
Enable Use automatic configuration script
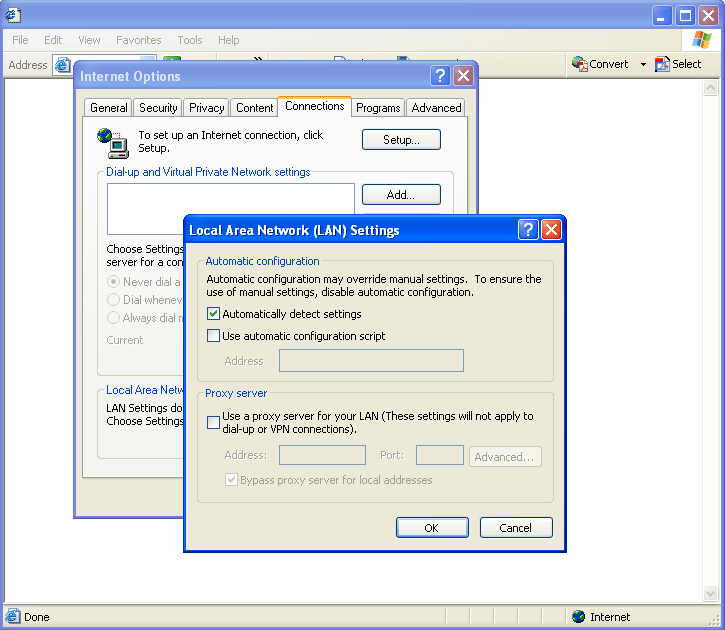point(213,336)
